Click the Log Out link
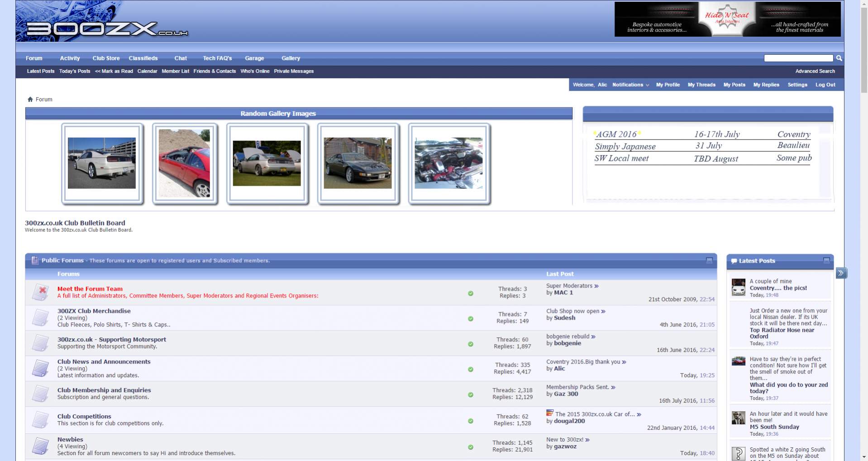 [x=825, y=85]
